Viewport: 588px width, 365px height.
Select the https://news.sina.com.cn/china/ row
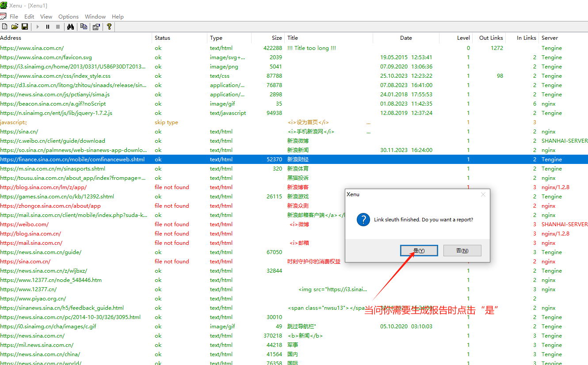(294, 354)
